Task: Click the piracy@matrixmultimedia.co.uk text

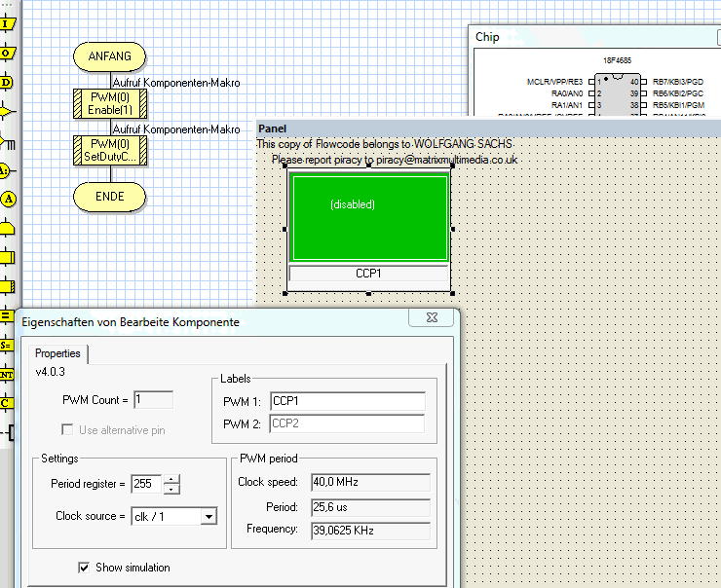Action: (447, 160)
